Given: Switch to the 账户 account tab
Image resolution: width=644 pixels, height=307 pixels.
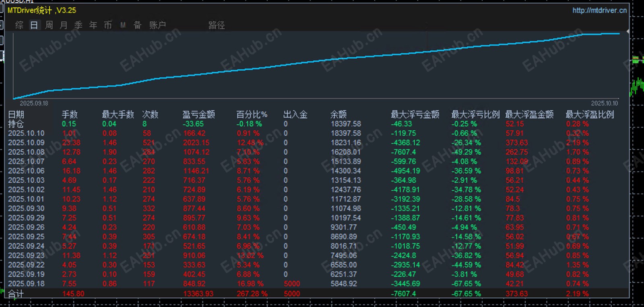Looking at the screenshot, I should 157,25.
